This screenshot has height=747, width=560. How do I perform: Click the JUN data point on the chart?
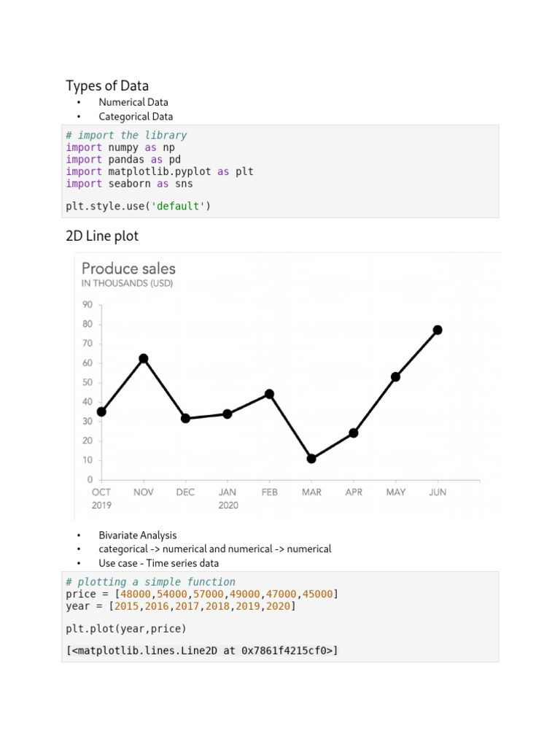point(437,330)
